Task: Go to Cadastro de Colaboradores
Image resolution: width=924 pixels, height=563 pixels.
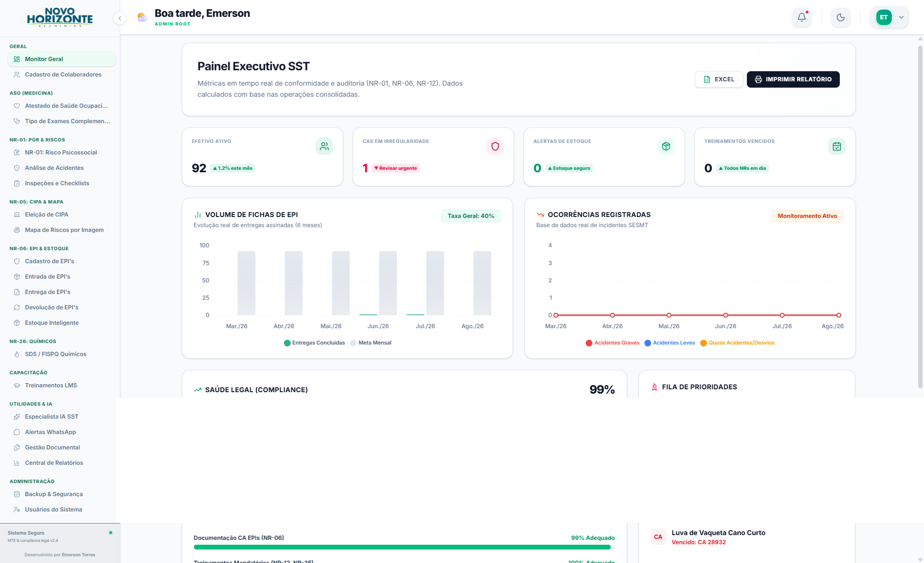Action: click(x=62, y=75)
